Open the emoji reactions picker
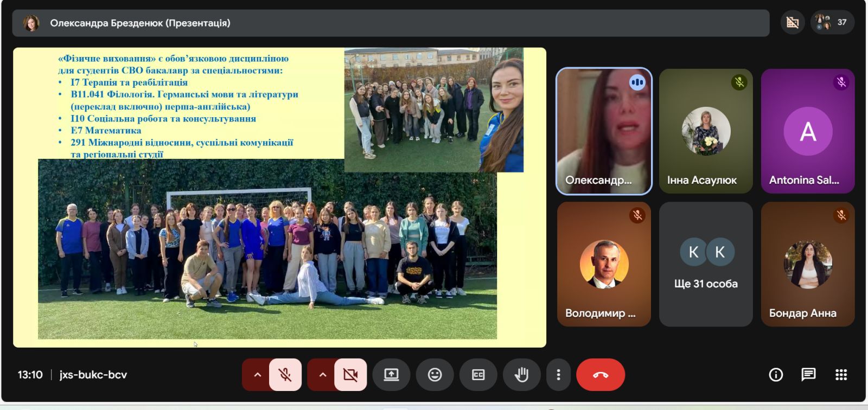868x410 pixels. (x=435, y=375)
